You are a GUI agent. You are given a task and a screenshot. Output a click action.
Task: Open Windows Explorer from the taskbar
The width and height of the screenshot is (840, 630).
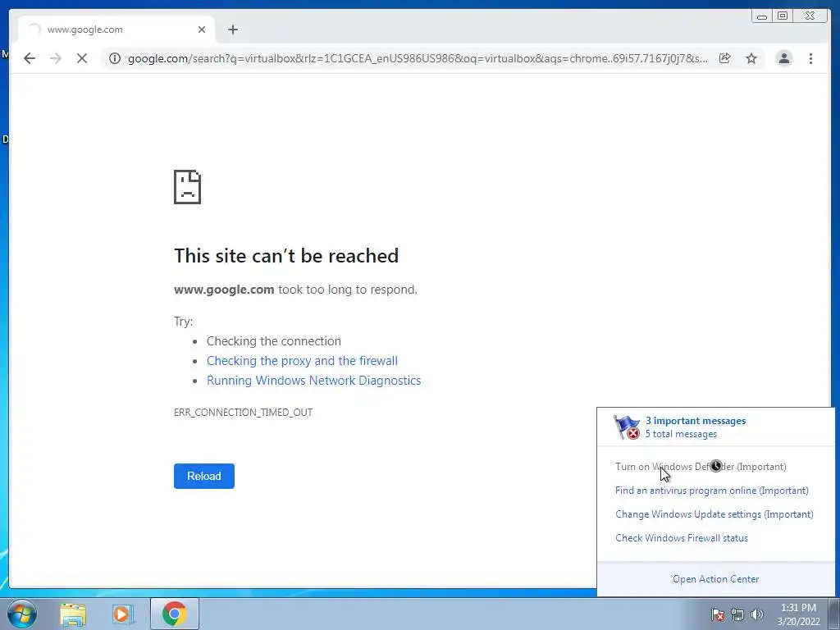pos(73,614)
